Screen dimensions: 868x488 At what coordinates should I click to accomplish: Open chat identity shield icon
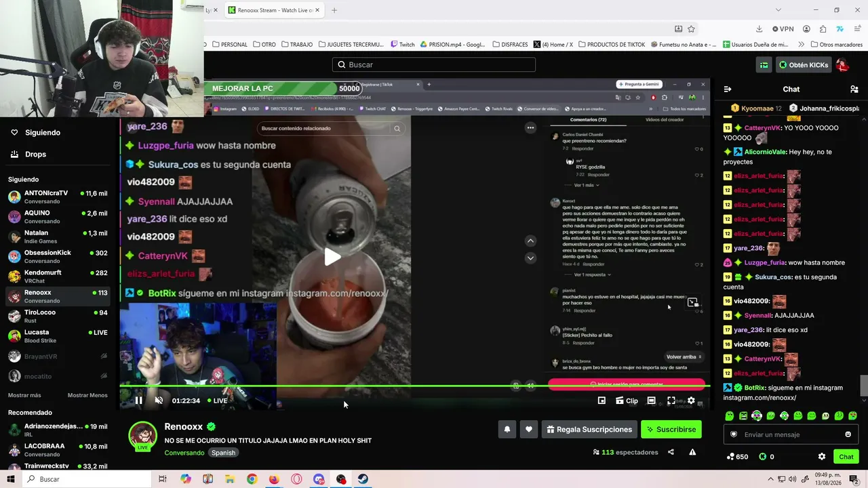733,434
